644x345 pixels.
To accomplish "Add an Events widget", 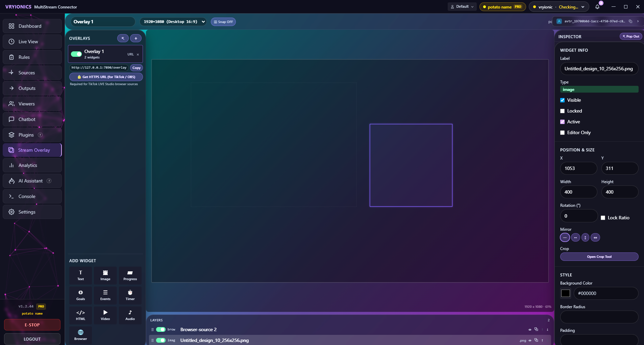I will 105,295.
